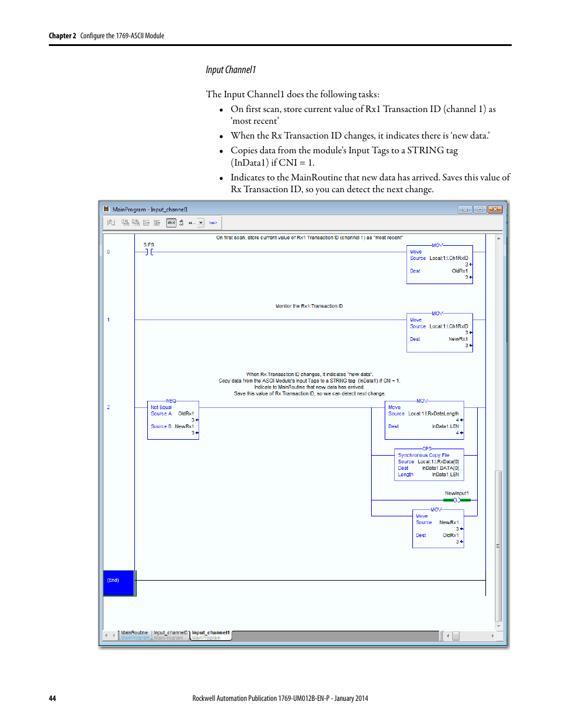Viewport: 562px width, 728px height.
Task: Select rung number 0
Action: coord(108,252)
